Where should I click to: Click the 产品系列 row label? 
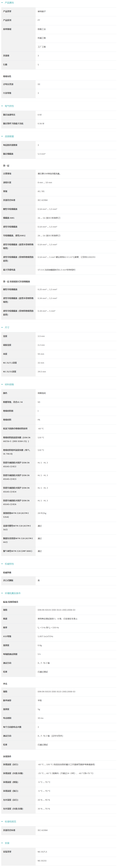pyautogui.click(x=7, y=20)
